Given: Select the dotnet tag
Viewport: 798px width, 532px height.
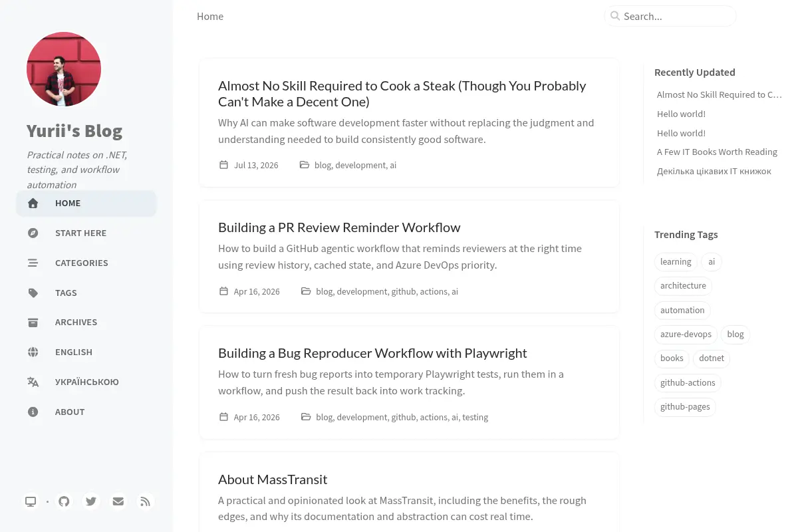Looking at the screenshot, I should 712,358.
